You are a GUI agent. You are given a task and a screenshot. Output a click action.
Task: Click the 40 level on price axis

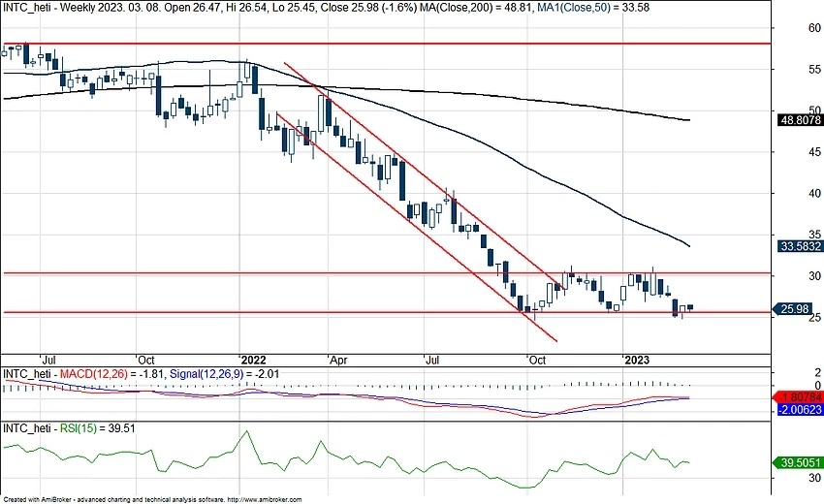(x=787, y=193)
